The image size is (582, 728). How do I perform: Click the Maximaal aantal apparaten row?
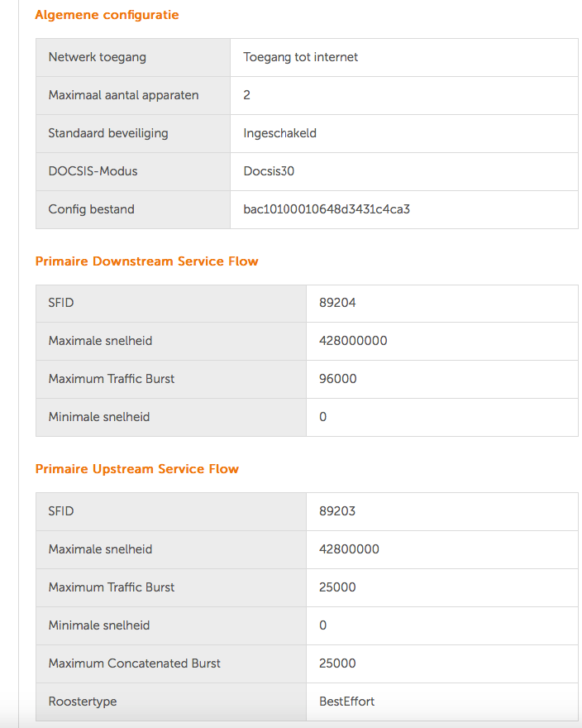click(307, 96)
